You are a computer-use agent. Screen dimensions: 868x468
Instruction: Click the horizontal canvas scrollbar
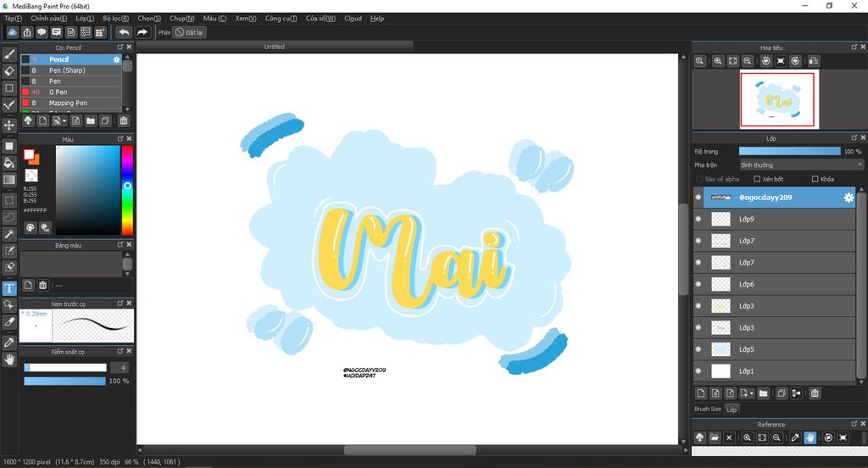tap(410, 450)
